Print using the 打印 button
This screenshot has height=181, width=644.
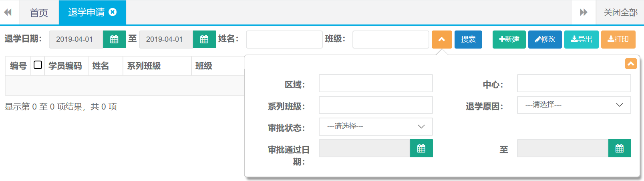(618, 39)
